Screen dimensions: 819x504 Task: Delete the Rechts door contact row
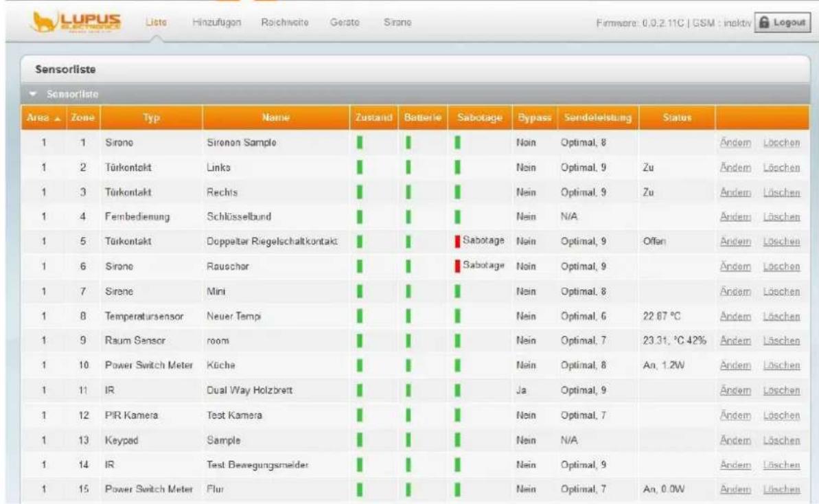click(x=781, y=192)
